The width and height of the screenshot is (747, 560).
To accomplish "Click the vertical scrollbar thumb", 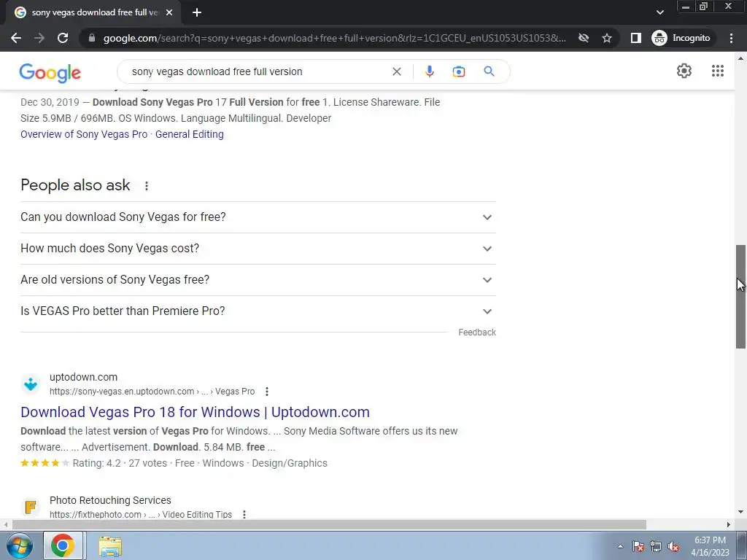I will (740, 297).
